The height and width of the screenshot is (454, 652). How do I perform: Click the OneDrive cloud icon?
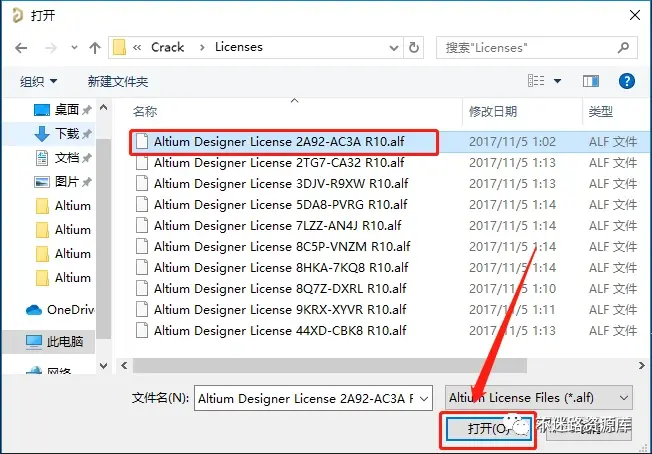coord(34,310)
